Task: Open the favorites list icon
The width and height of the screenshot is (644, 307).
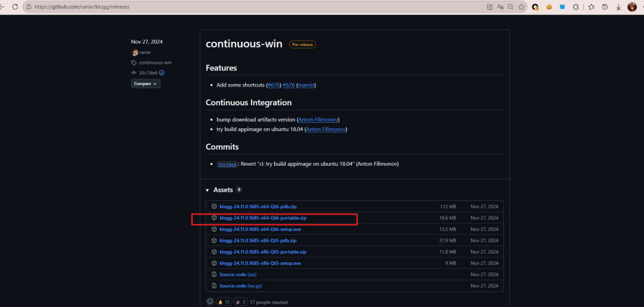Action: [592, 7]
